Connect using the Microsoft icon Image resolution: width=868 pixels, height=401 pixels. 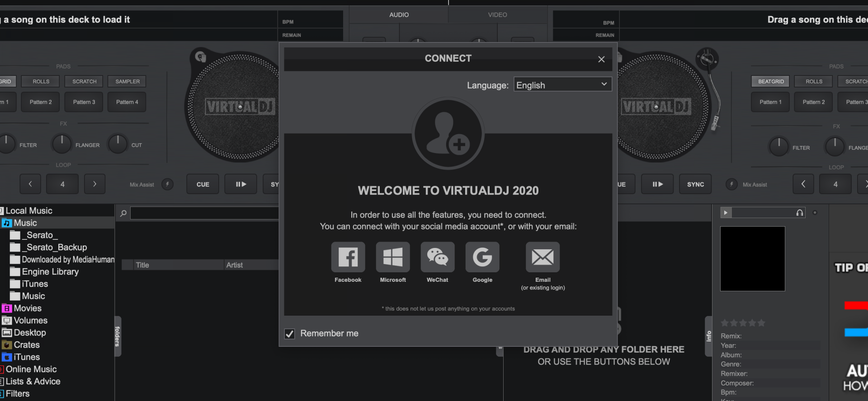393,257
